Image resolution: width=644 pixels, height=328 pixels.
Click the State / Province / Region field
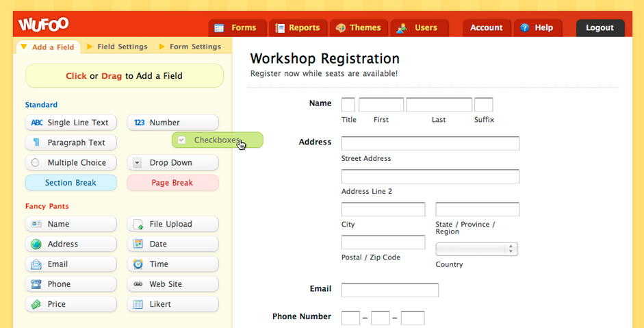click(477, 210)
